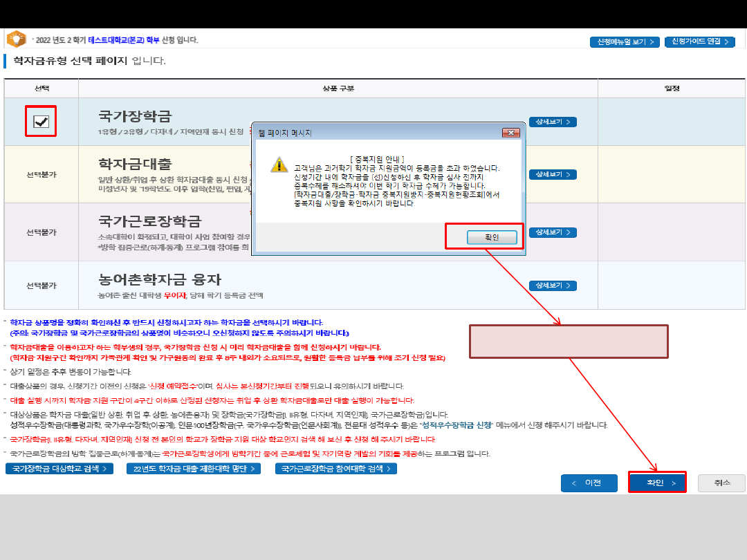Uncheck the 국가장학금 selection checkbox
The width and height of the screenshot is (747, 560).
coord(41,122)
